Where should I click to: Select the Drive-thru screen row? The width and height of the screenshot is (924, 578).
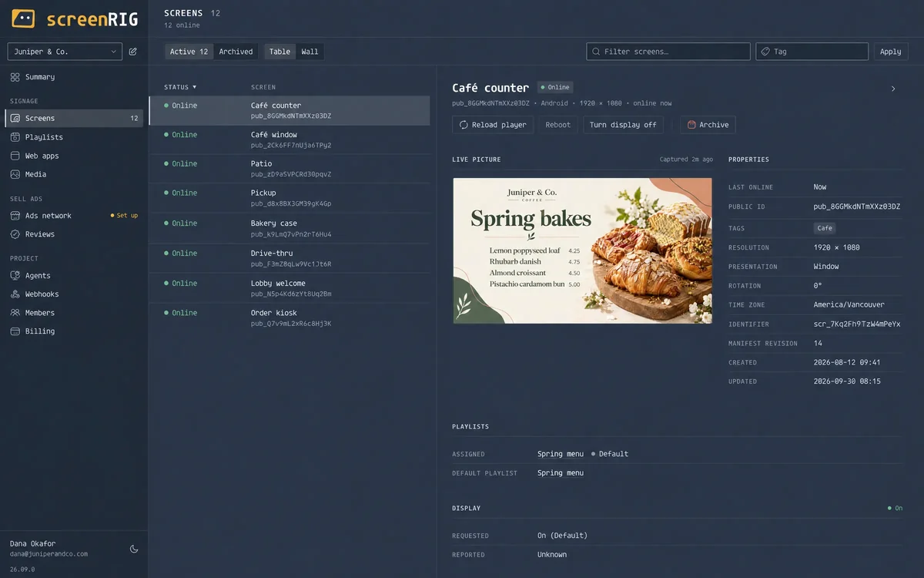click(x=290, y=258)
